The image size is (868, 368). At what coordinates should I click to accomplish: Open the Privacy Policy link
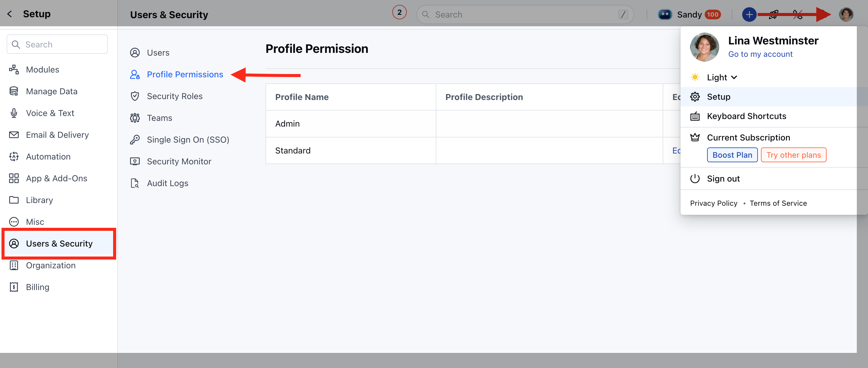713,203
